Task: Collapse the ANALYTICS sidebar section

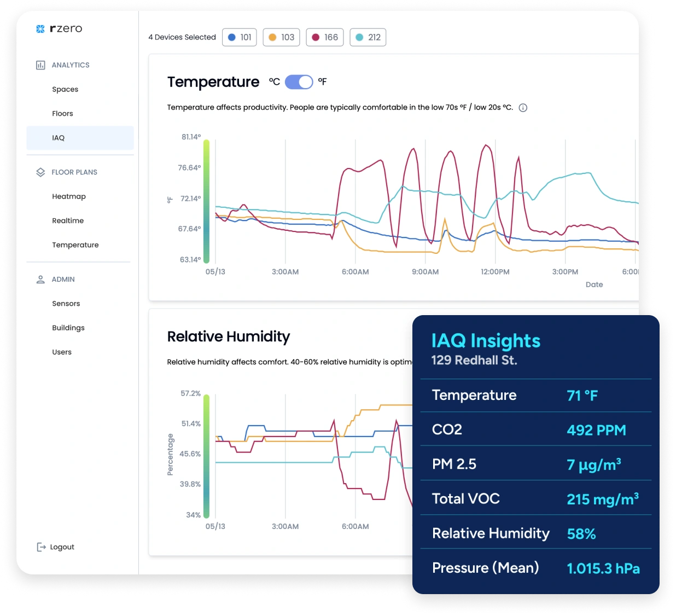Action: tap(71, 65)
